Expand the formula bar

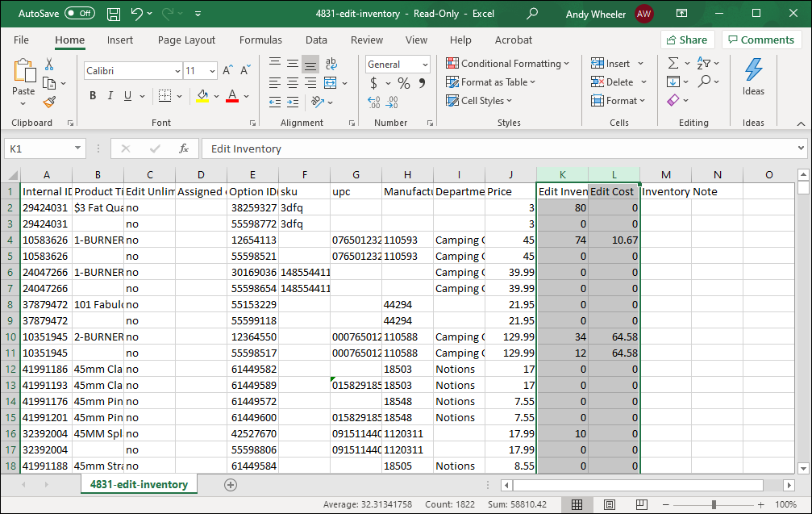point(802,148)
